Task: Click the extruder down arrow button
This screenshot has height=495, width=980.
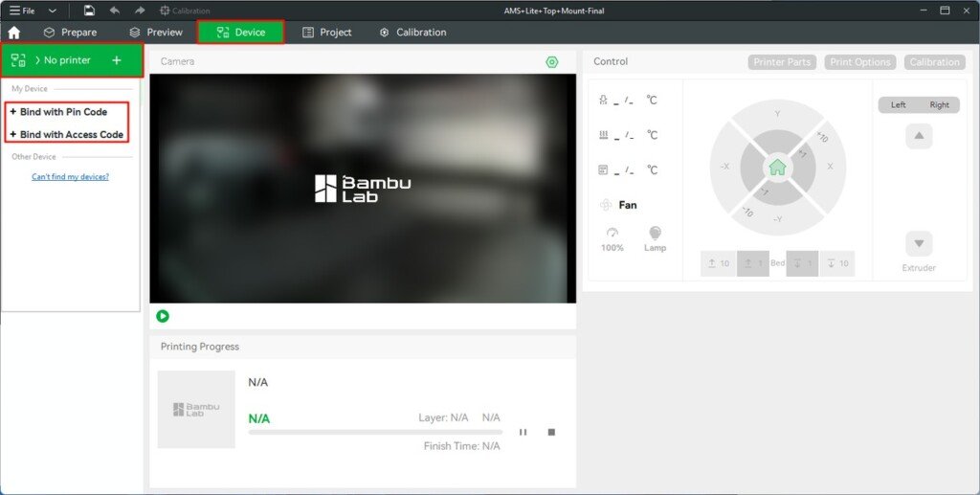Action: point(919,243)
